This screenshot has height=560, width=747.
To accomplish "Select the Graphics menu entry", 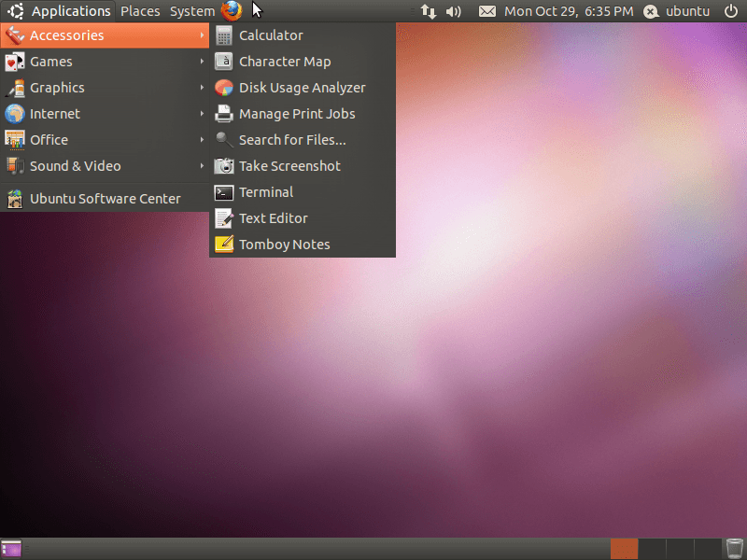I will pyautogui.click(x=105, y=88).
